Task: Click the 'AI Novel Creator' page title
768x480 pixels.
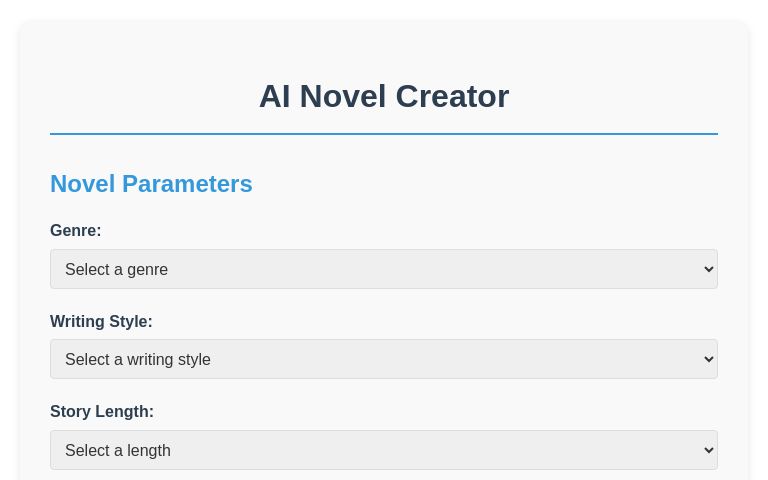Action: (384, 96)
